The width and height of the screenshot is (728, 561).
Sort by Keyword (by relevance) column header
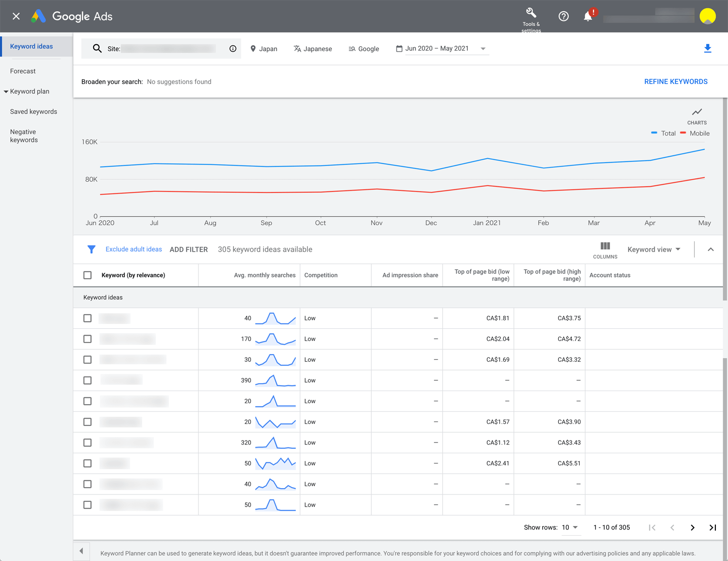[x=133, y=275]
